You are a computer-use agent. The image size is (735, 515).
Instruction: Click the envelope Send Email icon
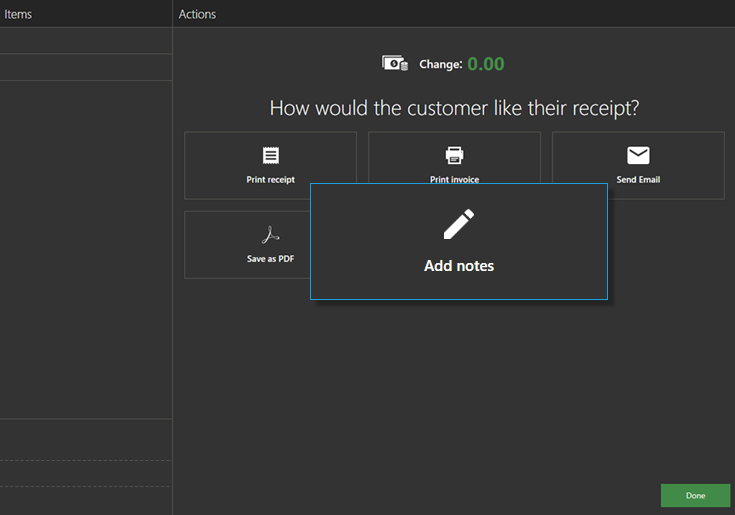638,156
